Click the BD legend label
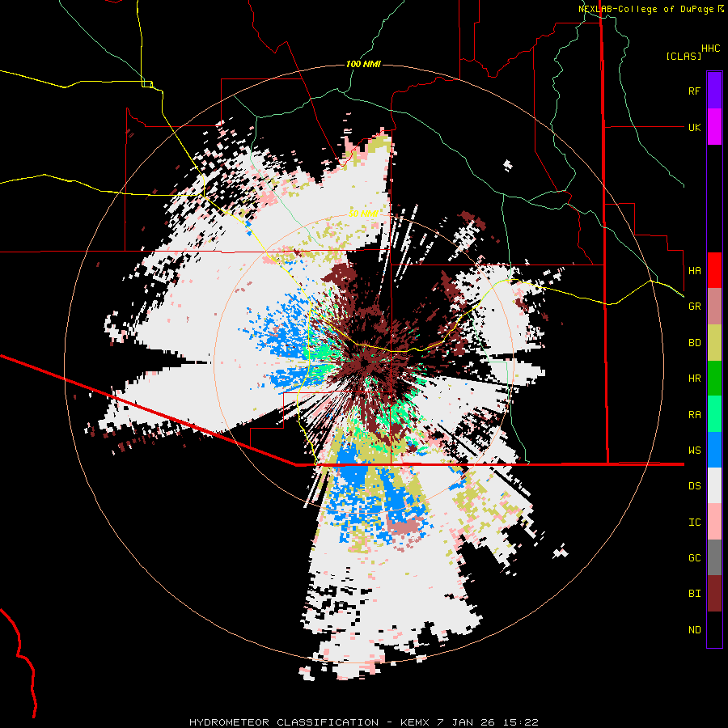 [x=694, y=343]
